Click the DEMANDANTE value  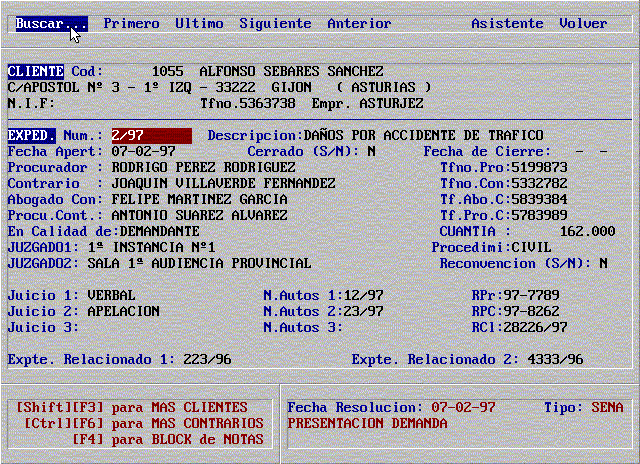coord(160,231)
